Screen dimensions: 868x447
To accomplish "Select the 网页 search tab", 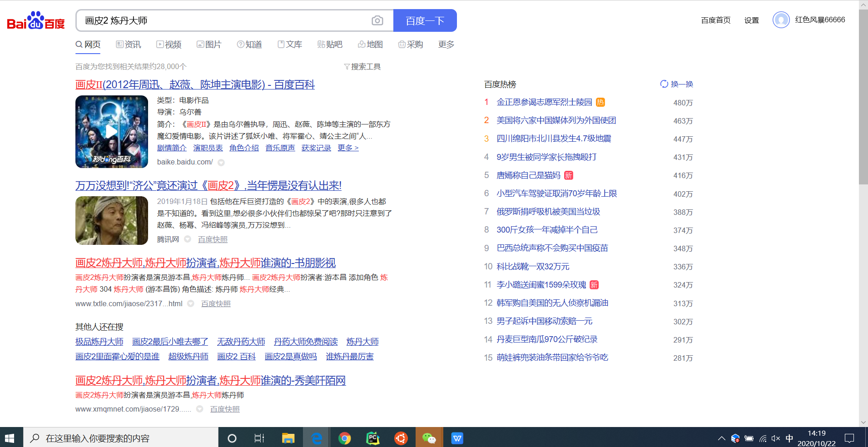I will (x=88, y=45).
